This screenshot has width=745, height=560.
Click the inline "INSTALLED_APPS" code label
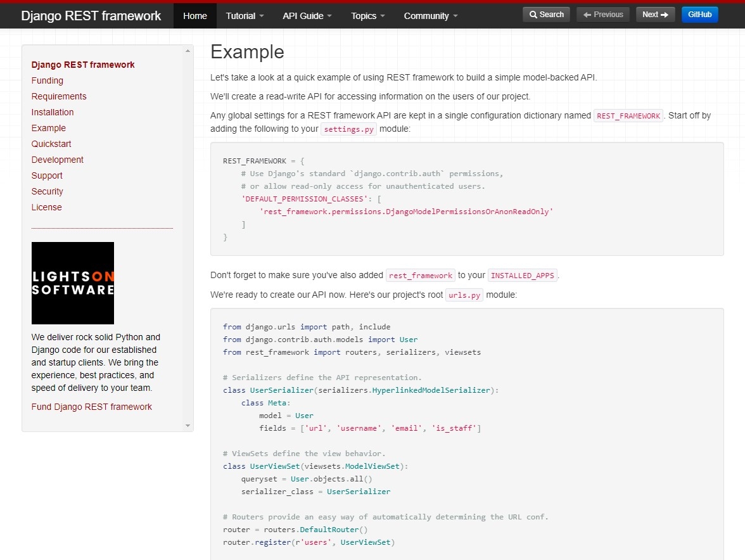tap(522, 276)
